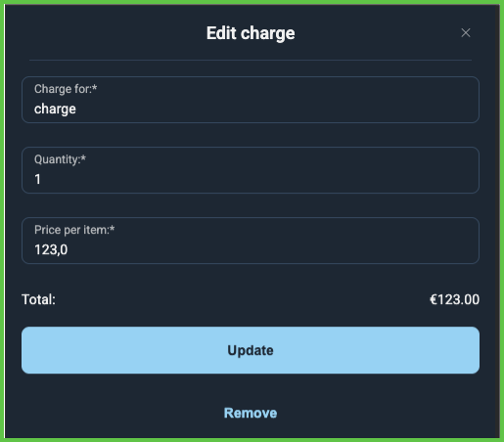Close the Edit charge dialog

pyautogui.click(x=466, y=32)
